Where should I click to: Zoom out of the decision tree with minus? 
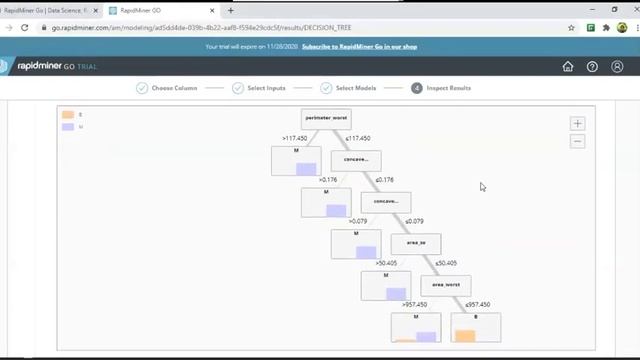(x=577, y=142)
